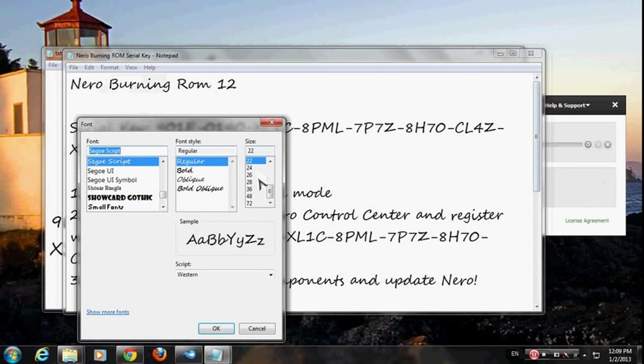Click the network tray icon
Viewport: 644px width, 364px height.
click(597, 355)
